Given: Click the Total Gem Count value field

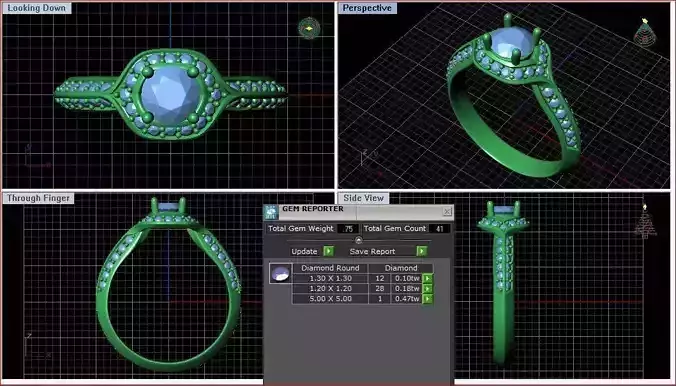Looking at the screenshot, I should pyautogui.click(x=439, y=229).
